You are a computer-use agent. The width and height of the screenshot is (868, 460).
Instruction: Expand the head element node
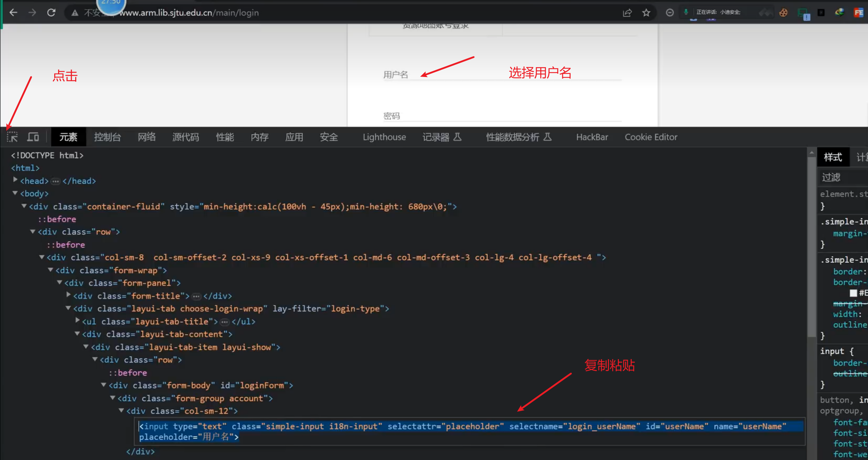pos(15,180)
